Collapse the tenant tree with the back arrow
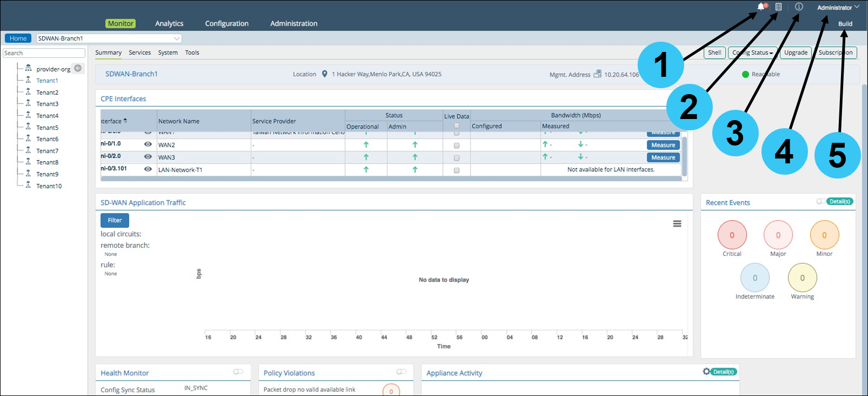Image resolution: width=868 pixels, height=396 pixels. point(78,68)
